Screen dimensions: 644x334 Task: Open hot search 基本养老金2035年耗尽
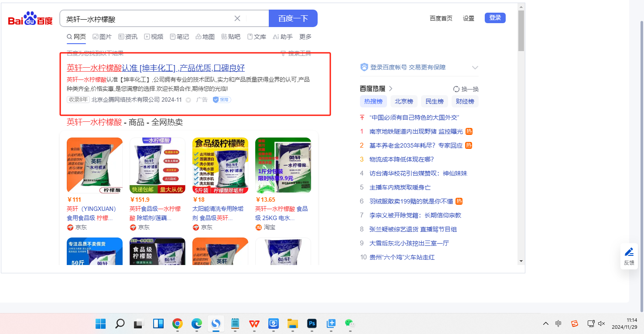tap(416, 145)
